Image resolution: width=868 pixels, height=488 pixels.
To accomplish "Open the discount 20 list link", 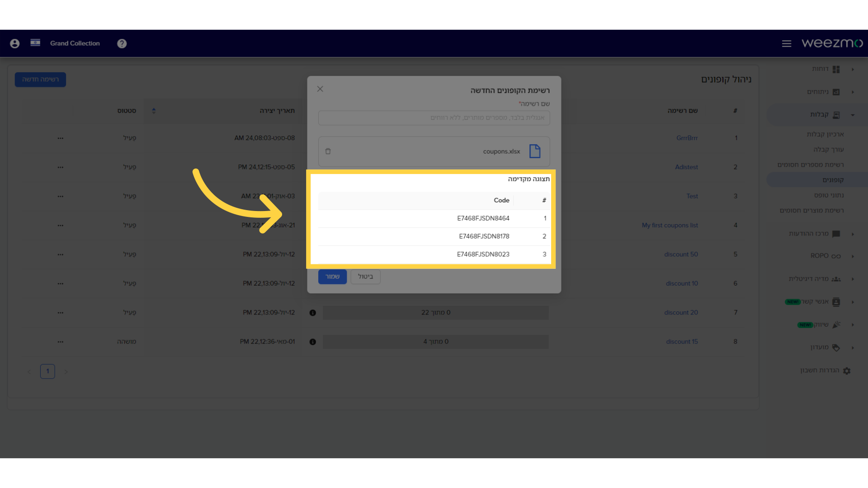I will click(x=681, y=313).
